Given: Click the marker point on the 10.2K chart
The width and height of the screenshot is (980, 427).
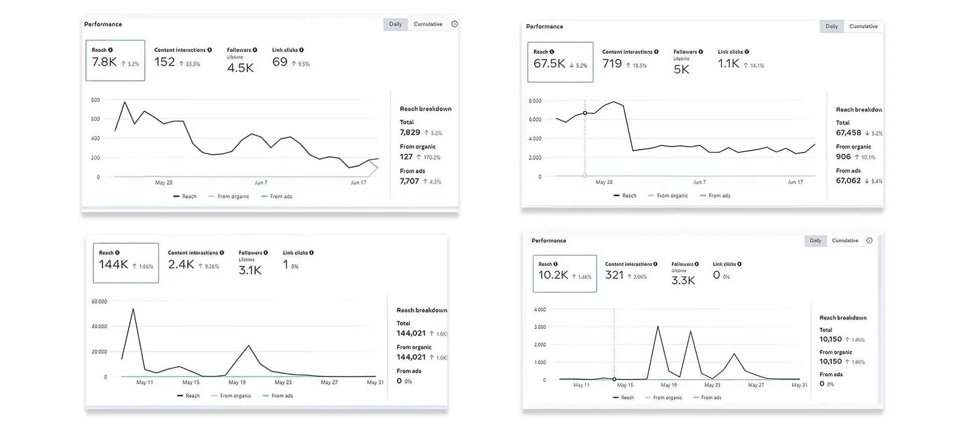Looking at the screenshot, I should click(614, 379).
